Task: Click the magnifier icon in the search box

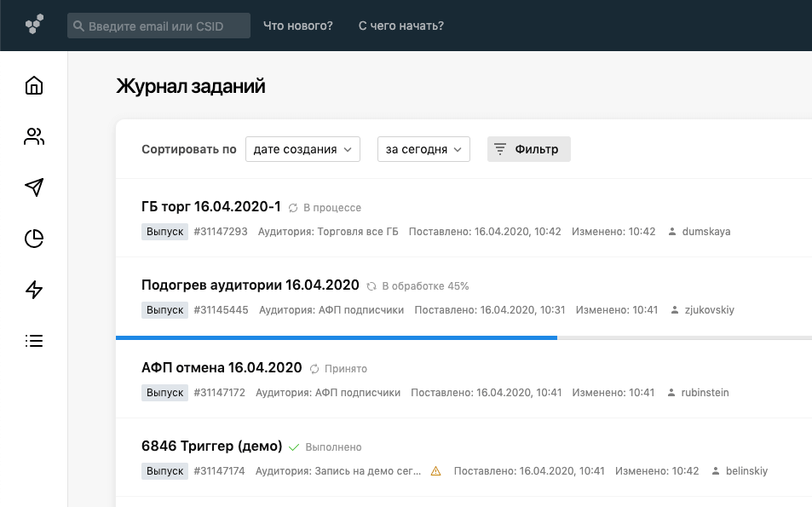Action: (x=80, y=26)
